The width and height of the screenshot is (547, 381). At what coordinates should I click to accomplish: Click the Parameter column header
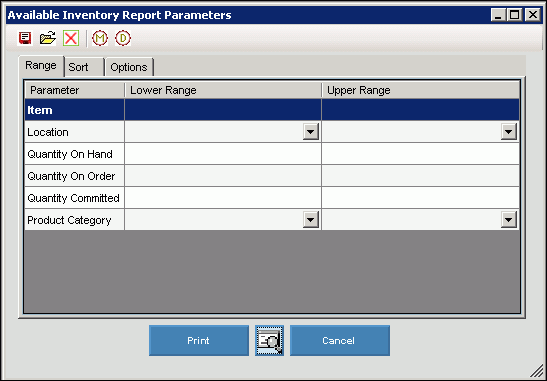(x=74, y=90)
